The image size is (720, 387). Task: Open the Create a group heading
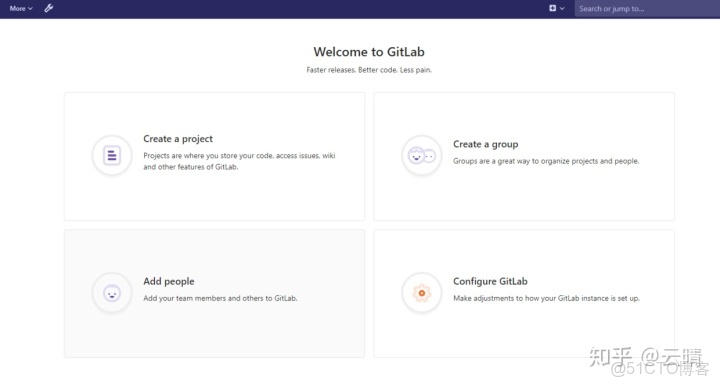pos(485,144)
